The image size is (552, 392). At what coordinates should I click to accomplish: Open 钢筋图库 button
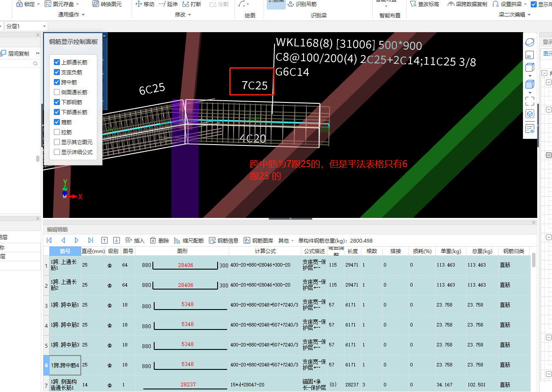tap(258, 240)
